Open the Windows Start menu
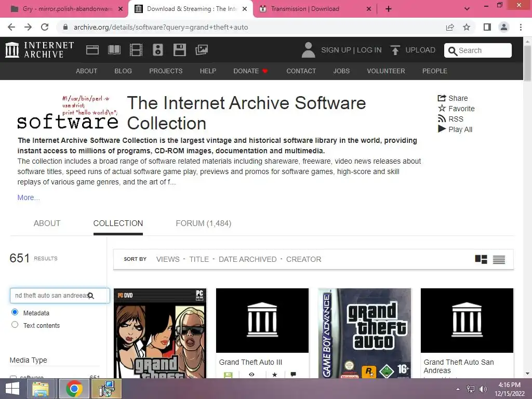The image size is (532, 399). click(x=12, y=389)
